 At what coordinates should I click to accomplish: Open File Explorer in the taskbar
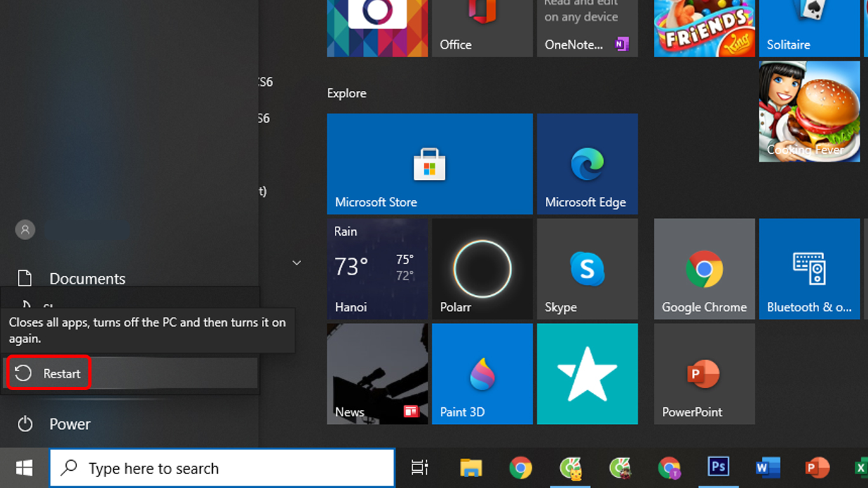[x=471, y=468]
